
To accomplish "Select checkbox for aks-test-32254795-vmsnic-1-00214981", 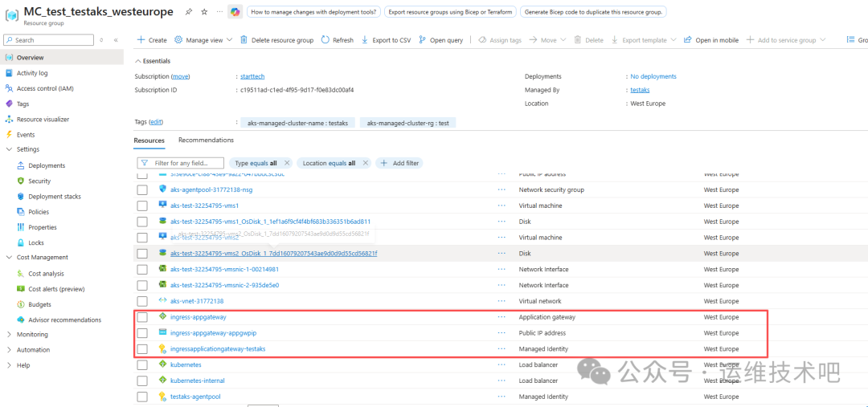I will click(142, 269).
